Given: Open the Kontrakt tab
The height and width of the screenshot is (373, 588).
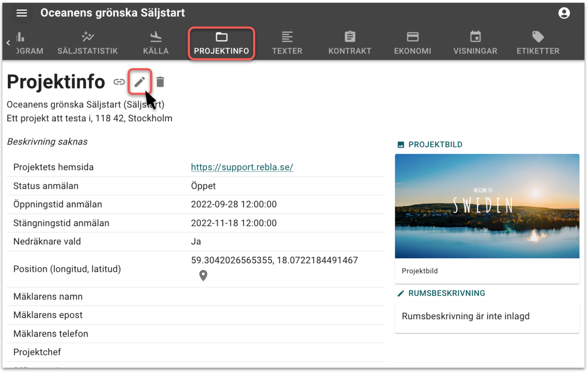Looking at the screenshot, I should click(350, 43).
